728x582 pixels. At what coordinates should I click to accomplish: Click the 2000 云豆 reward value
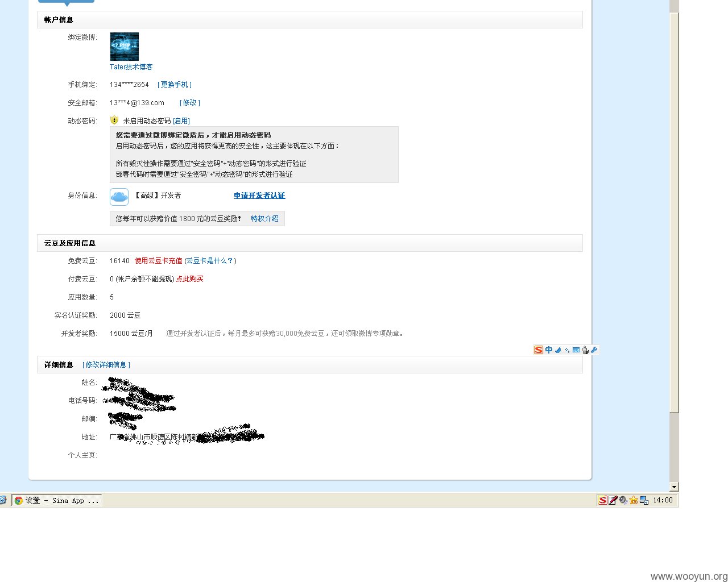[125, 315]
